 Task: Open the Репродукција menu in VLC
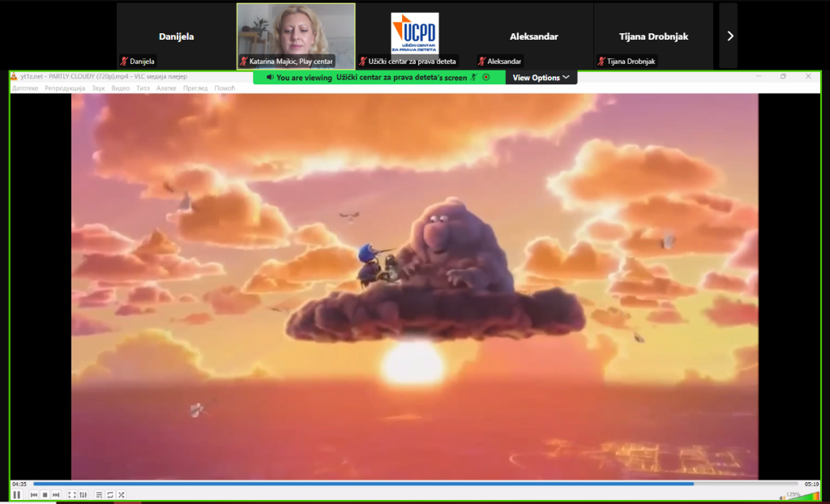pos(65,88)
